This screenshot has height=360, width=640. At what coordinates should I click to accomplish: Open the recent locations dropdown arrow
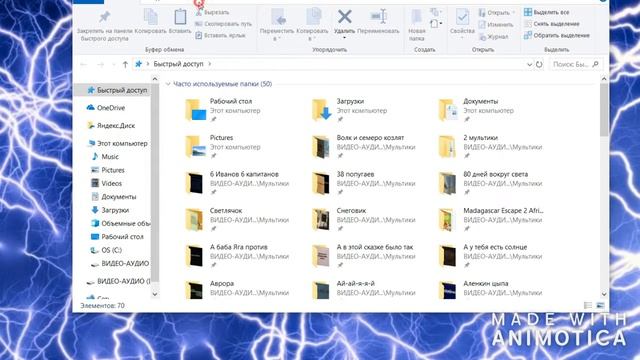[113, 64]
